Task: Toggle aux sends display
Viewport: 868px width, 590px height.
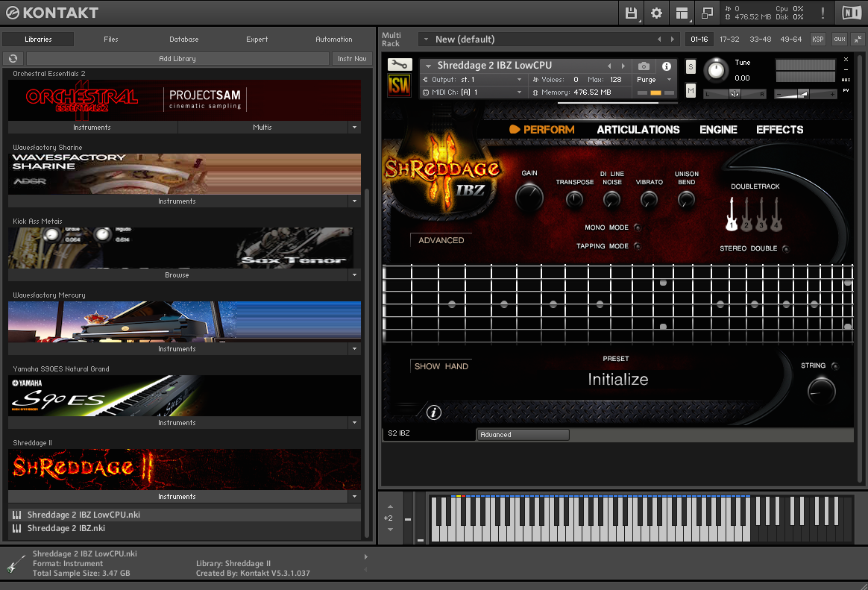Action: click(840, 40)
